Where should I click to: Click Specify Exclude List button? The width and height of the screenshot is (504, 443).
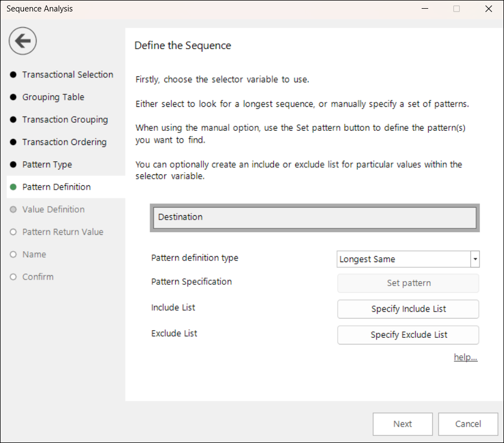(408, 335)
